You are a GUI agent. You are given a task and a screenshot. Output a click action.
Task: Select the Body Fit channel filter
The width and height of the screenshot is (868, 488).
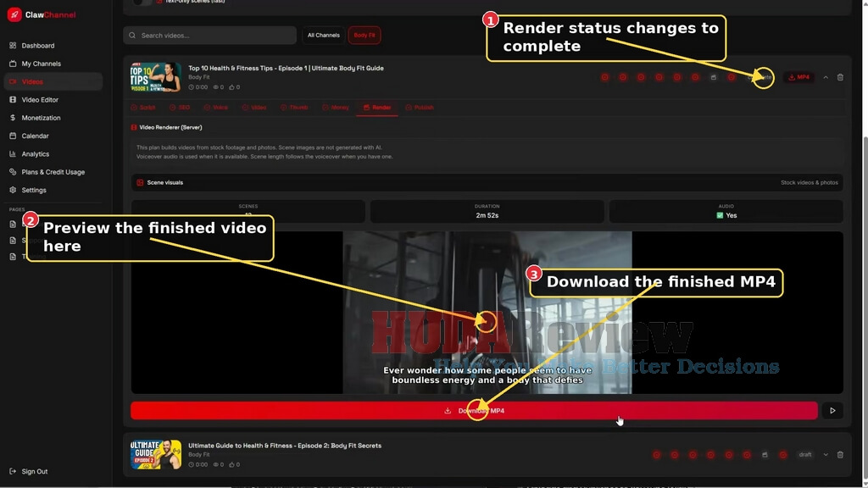(x=364, y=36)
